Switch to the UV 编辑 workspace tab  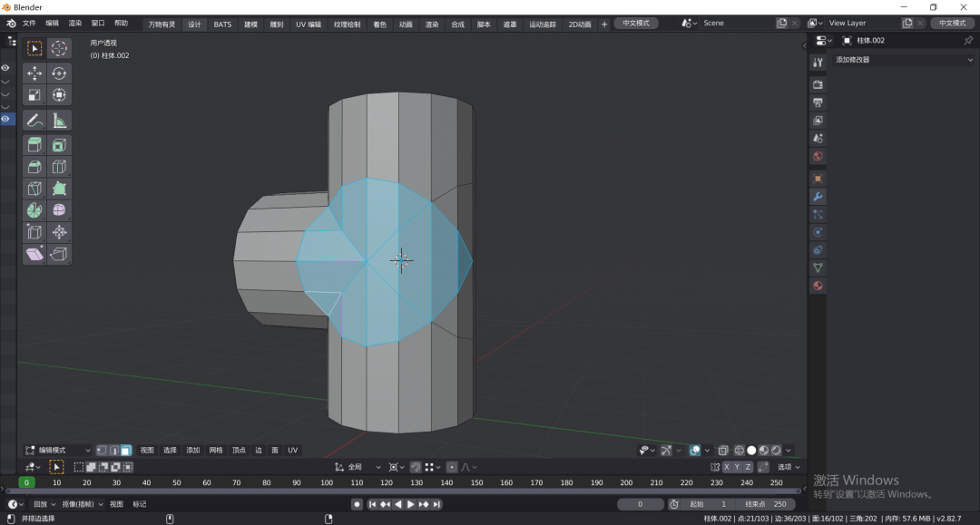tap(308, 24)
